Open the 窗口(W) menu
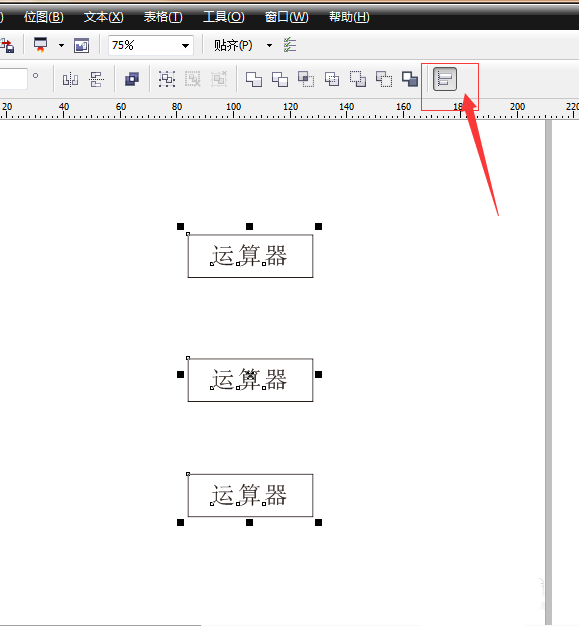Screen dimensions: 579x626 [286, 17]
